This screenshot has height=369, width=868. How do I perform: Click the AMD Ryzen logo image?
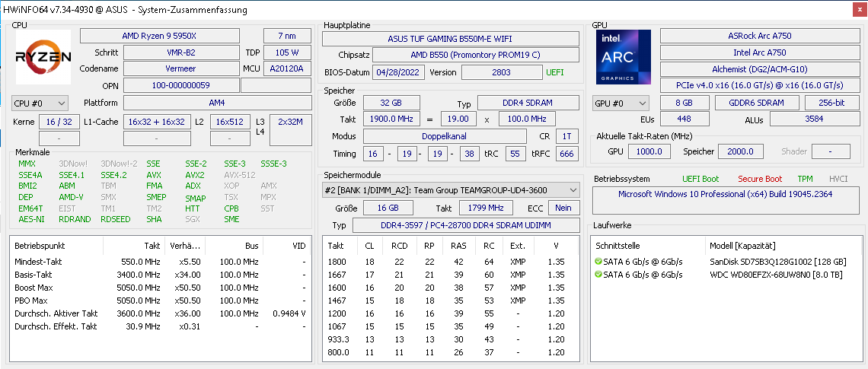[x=43, y=57]
